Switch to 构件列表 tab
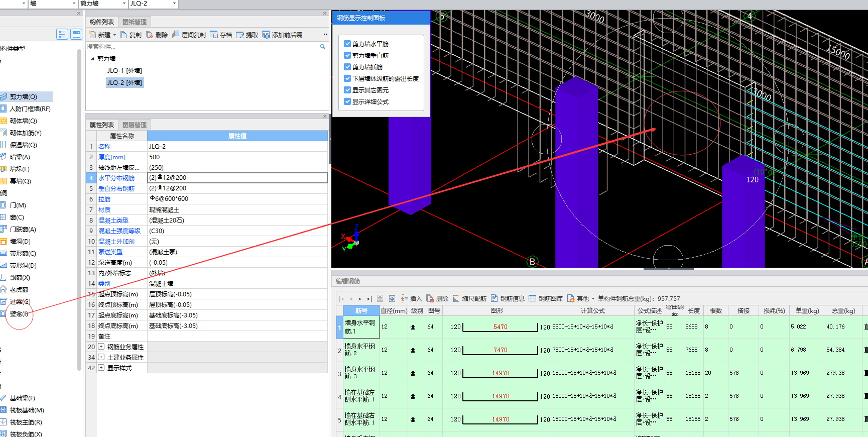 102,22
